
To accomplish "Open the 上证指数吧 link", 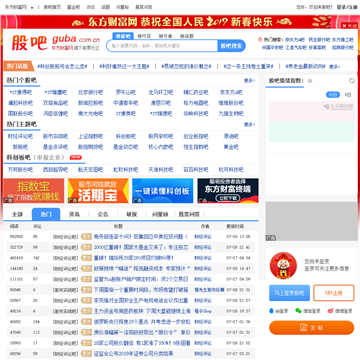I will pos(90,136).
